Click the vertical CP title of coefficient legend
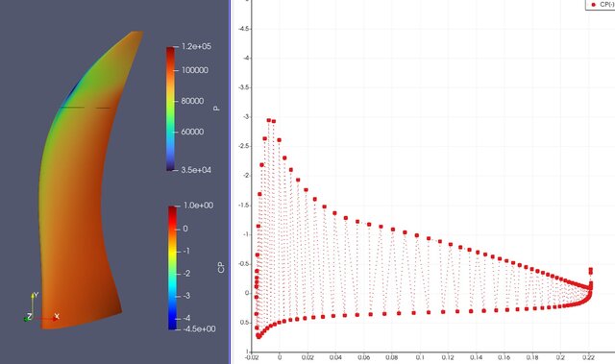 [x=221, y=268]
